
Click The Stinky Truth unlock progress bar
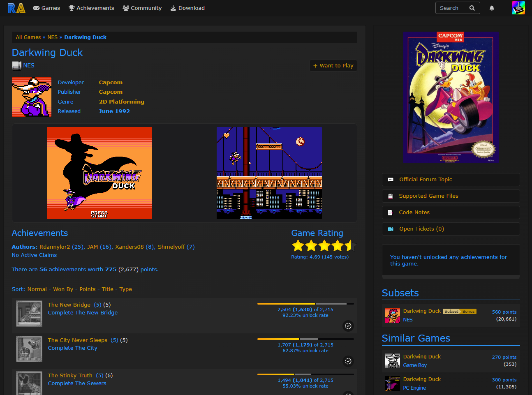(305, 374)
